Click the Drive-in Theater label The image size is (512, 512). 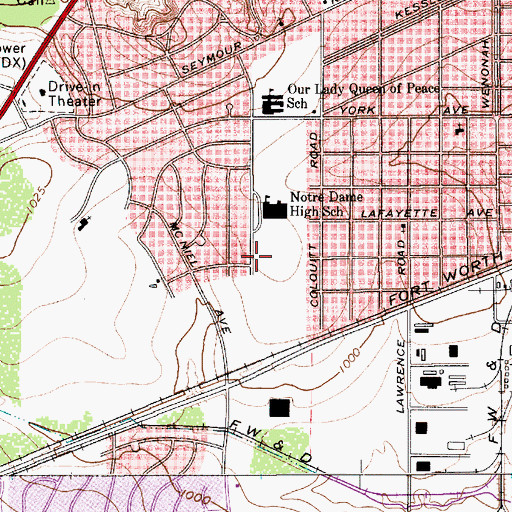pyautogui.click(x=74, y=94)
